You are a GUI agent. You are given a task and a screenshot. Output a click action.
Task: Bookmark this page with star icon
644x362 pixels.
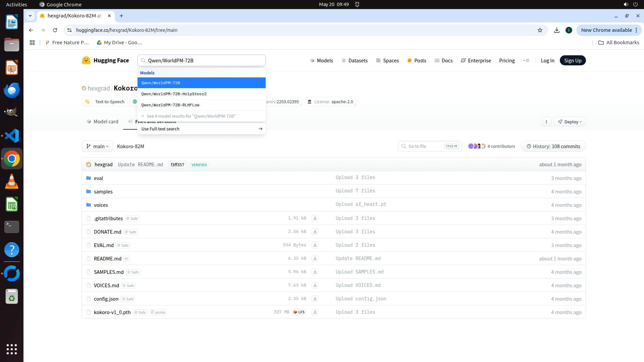(x=540, y=30)
